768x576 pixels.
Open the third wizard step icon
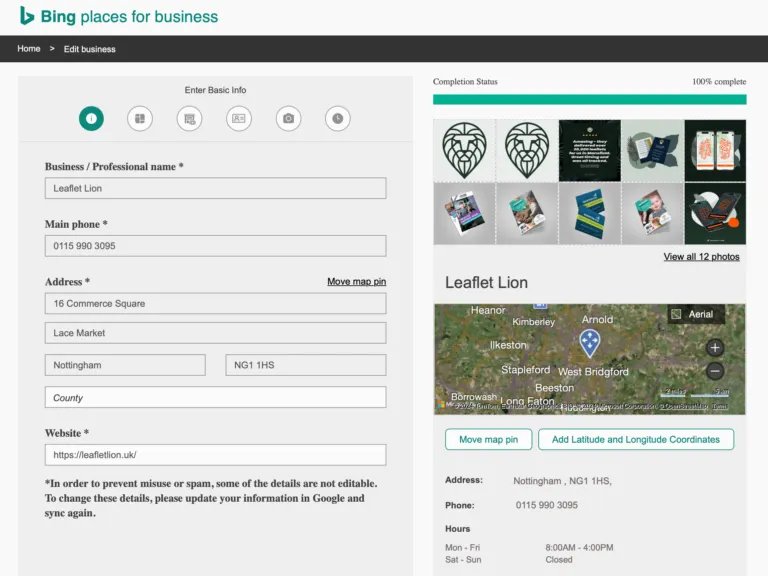[189, 118]
